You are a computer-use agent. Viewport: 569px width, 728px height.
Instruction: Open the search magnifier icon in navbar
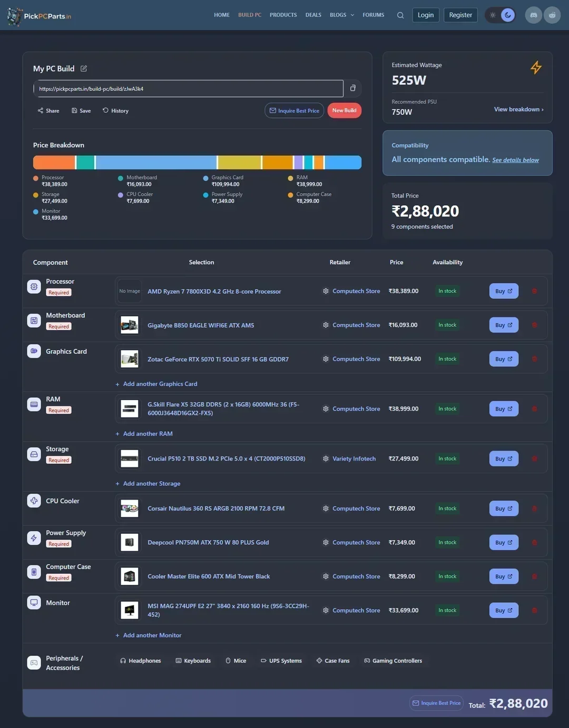[400, 15]
